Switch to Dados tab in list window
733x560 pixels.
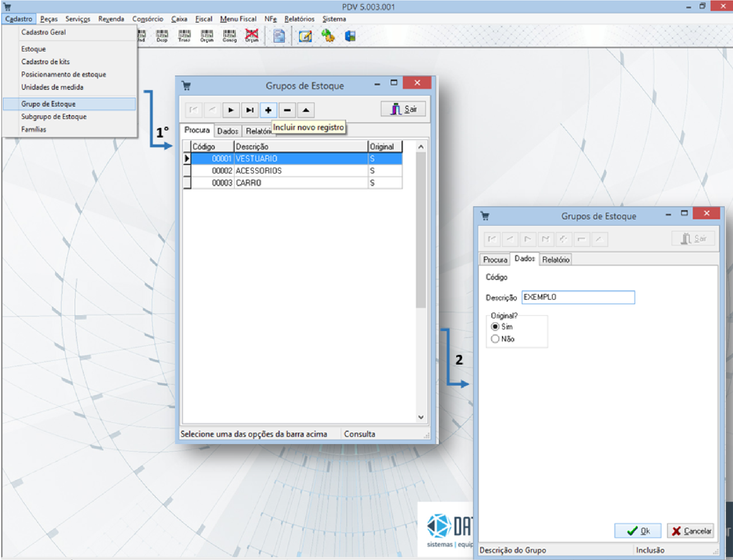pos(227,131)
